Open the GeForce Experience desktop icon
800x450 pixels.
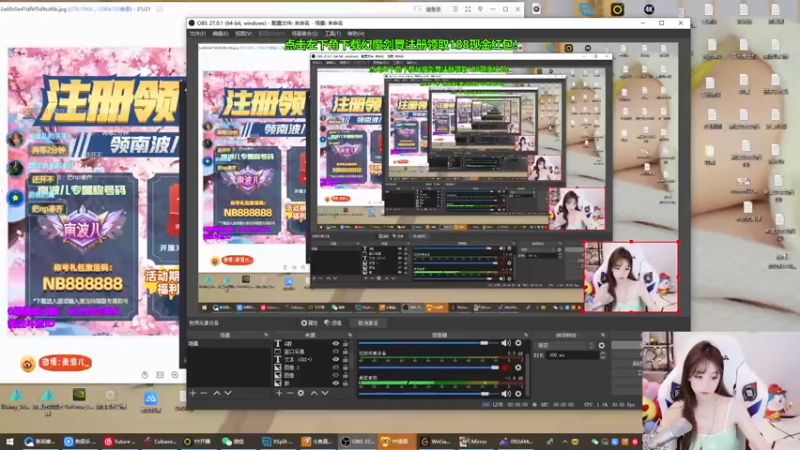pyautogui.click(x=79, y=399)
